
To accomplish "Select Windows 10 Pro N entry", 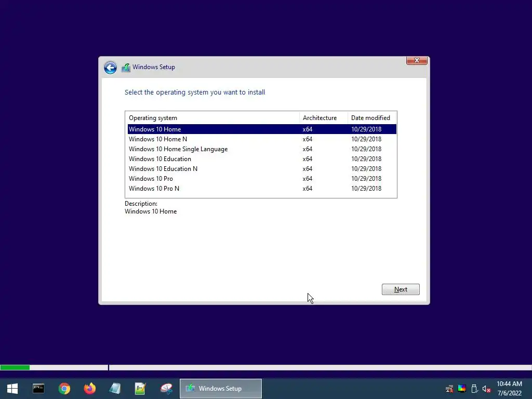I will click(262, 188).
